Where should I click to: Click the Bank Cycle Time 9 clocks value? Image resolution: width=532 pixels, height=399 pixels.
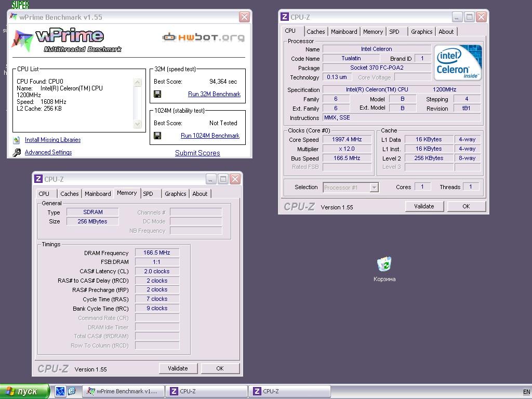click(x=157, y=308)
